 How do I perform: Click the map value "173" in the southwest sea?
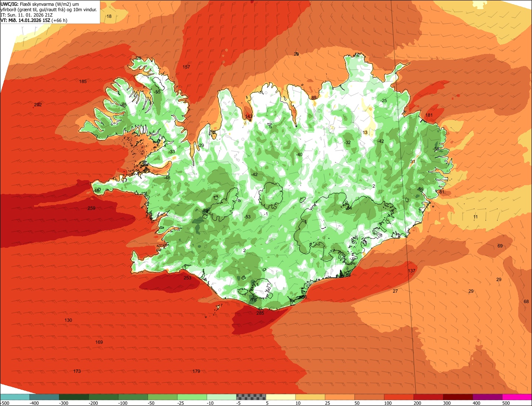click(x=77, y=371)
